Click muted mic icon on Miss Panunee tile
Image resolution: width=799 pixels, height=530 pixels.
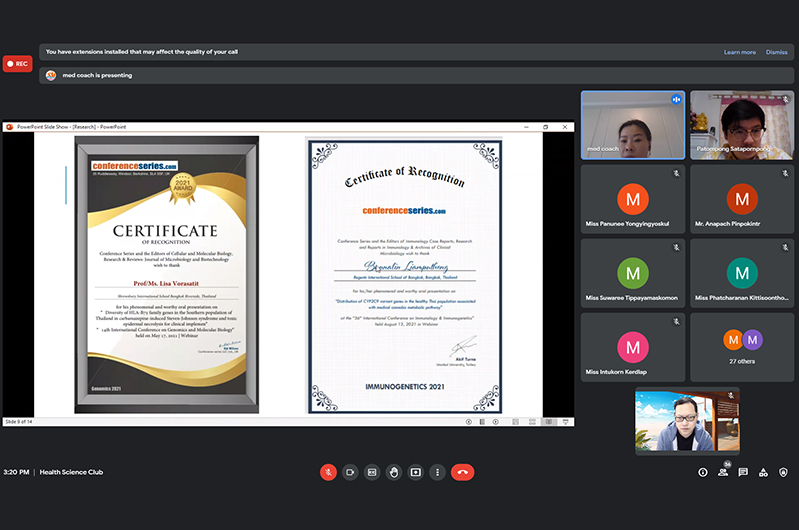pos(676,173)
